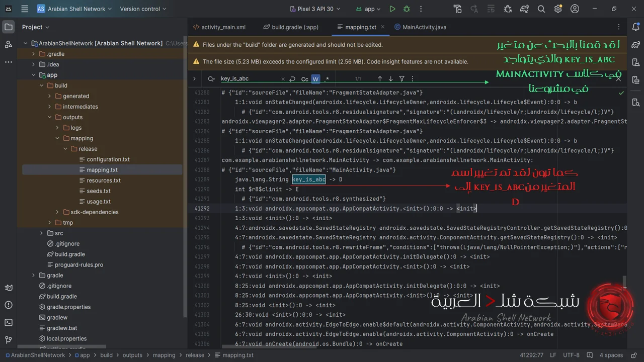Open the account profile icon
This screenshot has height=362, width=644.
tap(575, 9)
